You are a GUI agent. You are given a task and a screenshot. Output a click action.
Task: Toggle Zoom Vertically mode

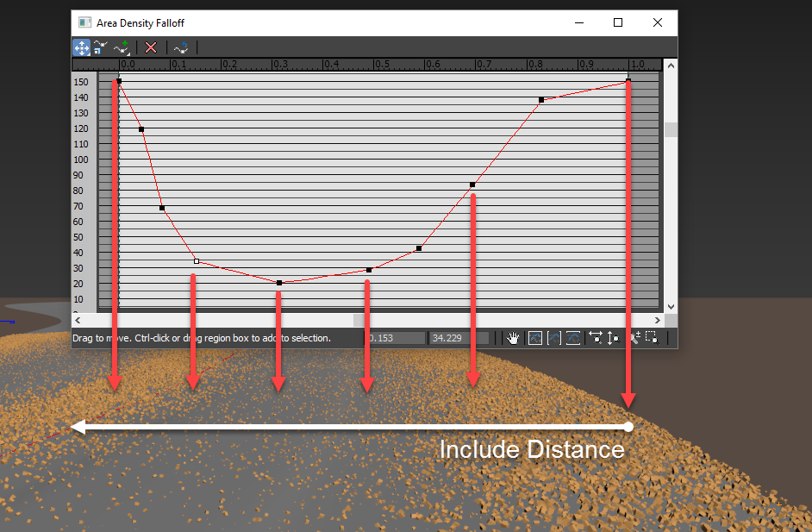[x=615, y=338]
